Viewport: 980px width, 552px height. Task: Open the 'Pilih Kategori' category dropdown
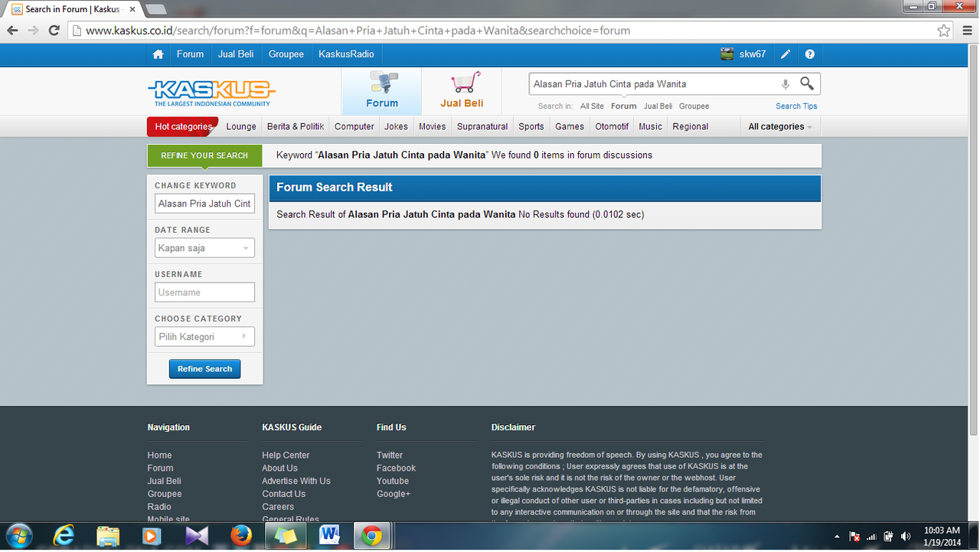(204, 337)
